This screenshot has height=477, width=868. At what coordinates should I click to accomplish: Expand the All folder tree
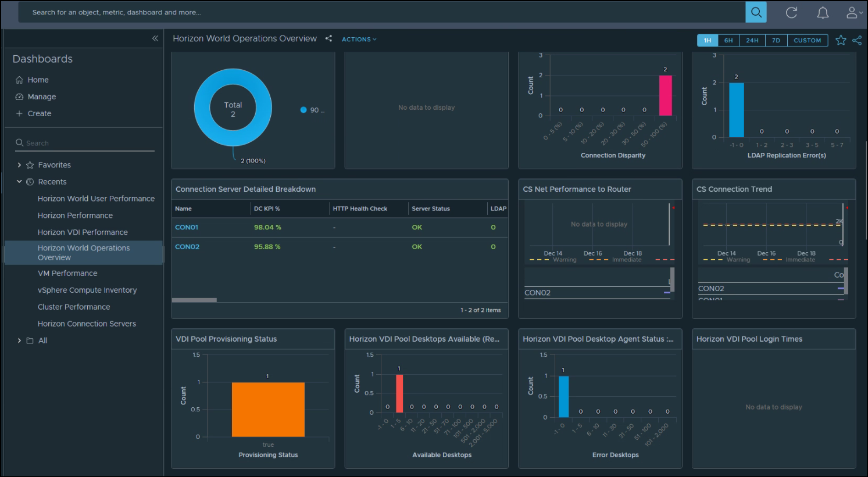(19, 340)
